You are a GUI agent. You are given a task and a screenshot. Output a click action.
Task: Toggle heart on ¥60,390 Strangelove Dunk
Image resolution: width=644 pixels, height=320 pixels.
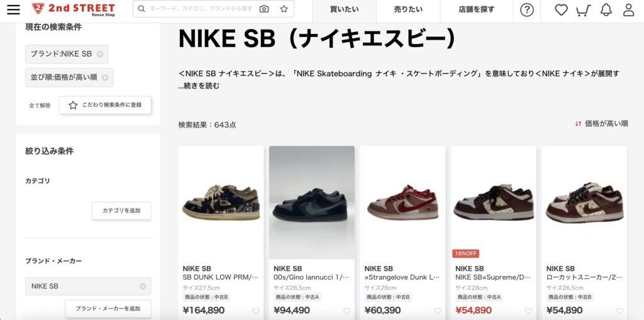438,311
